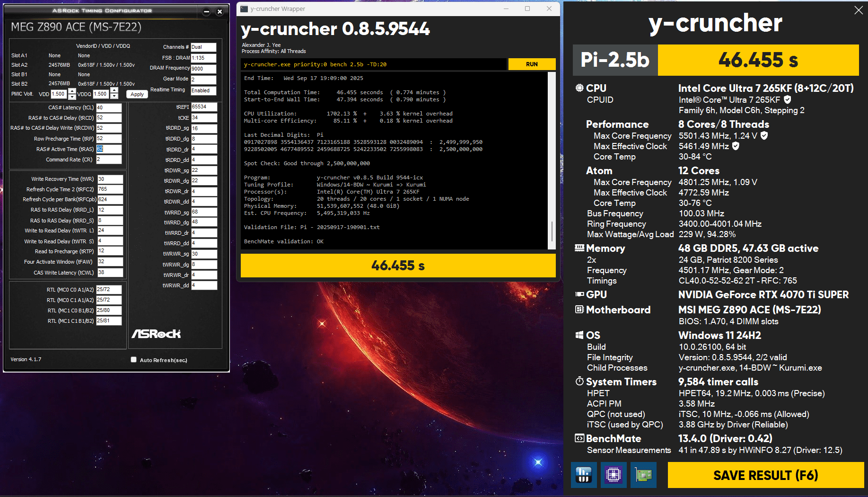Click the Refresh Cycle Time 2 (tRFC2) field

[x=110, y=189]
